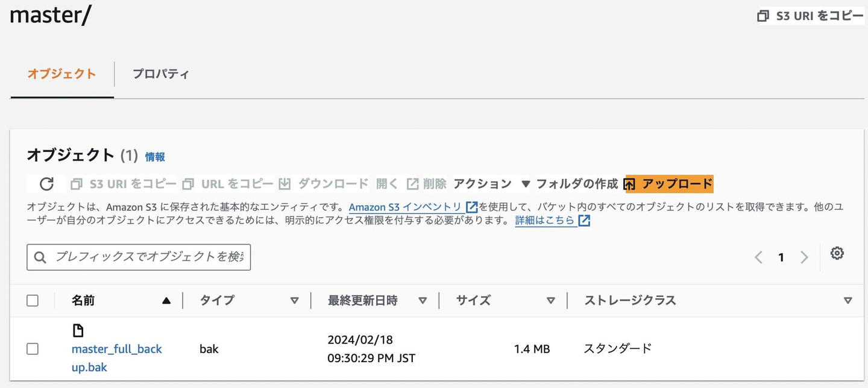
Task: Open the 詳細はこちら link
Action: pyautogui.click(x=545, y=221)
